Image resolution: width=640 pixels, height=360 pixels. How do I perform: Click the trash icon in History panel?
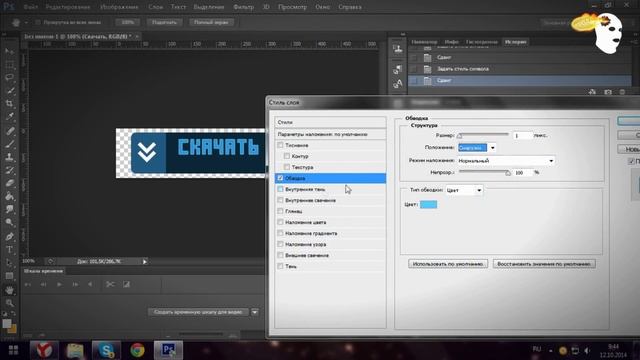coord(622,92)
